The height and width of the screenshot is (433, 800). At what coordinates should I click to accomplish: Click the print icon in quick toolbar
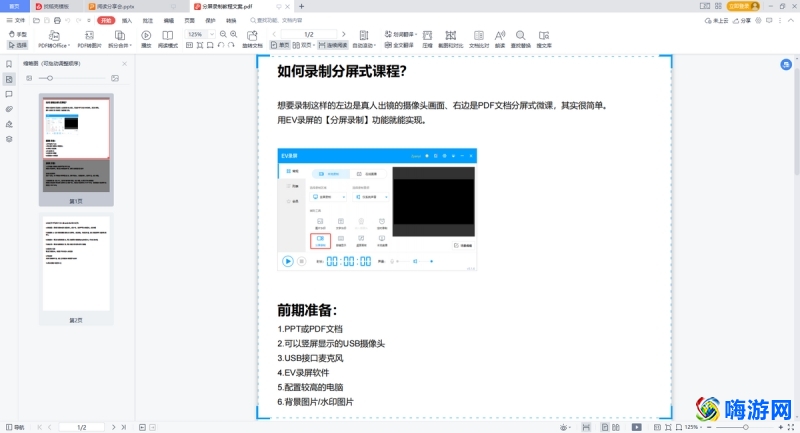(x=57, y=20)
